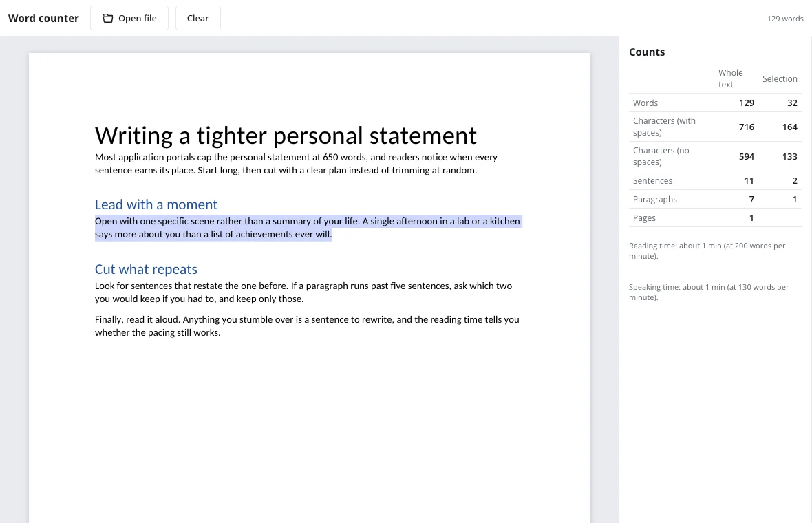Click the whole-text no-spaces count 594
This screenshot has width=812, height=523.
(x=746, y=156)
